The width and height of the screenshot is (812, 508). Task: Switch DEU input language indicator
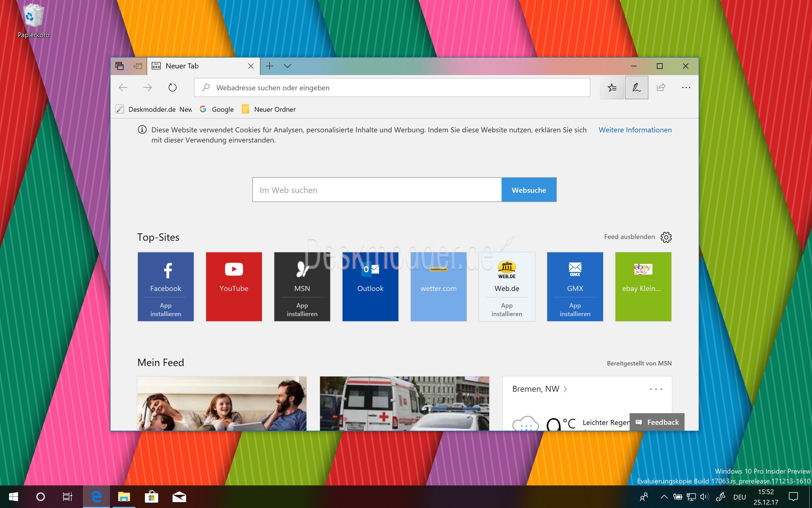click(x=740, y=497)
